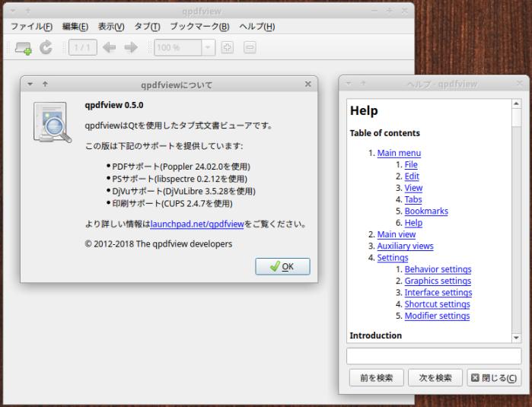Click the 閉じる(C) button in help window

coord(494,377)
